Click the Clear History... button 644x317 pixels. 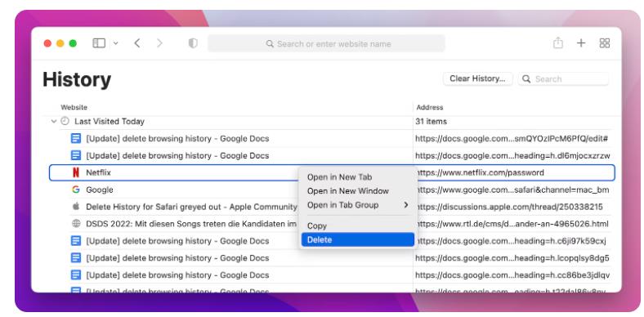[x=477, y=78]
